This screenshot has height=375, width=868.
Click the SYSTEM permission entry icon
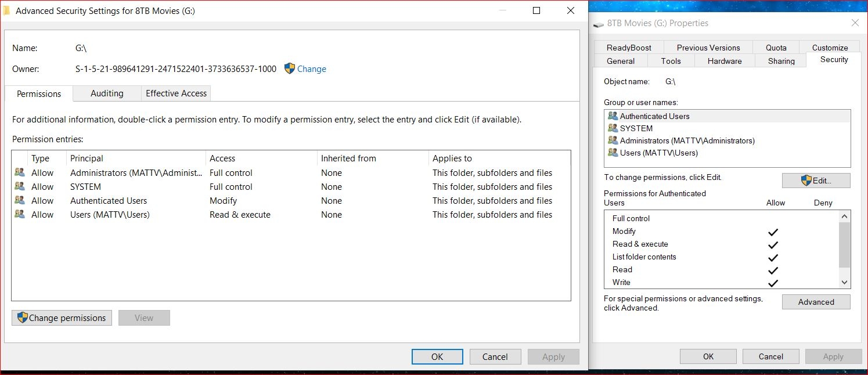pyautogui.click(x=20, y=186)
